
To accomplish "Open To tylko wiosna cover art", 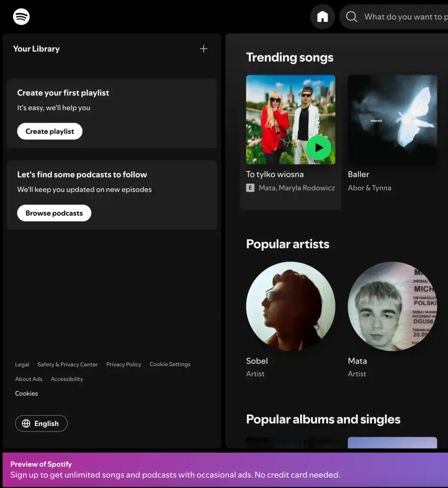I will click(x=291, y=120).
